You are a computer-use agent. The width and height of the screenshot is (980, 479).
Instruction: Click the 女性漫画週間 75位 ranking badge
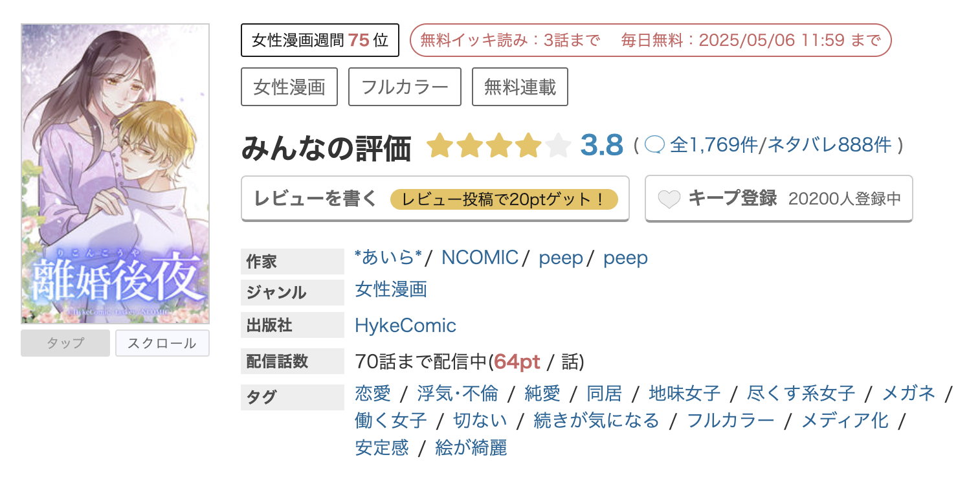point(319,39)
